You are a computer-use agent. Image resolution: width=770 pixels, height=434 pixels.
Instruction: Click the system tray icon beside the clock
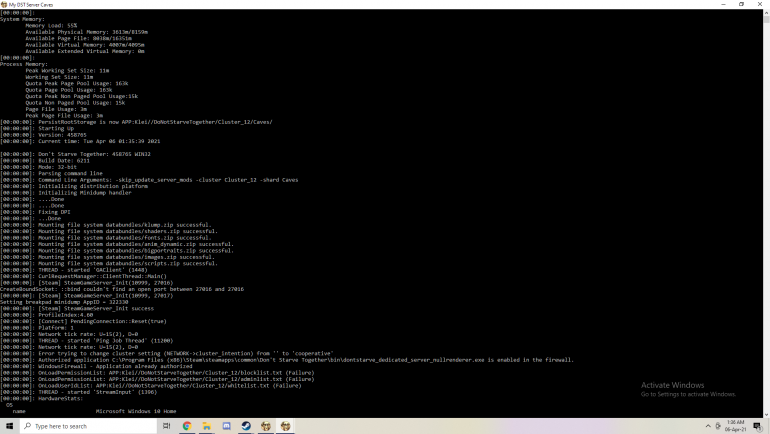point(718,426)
